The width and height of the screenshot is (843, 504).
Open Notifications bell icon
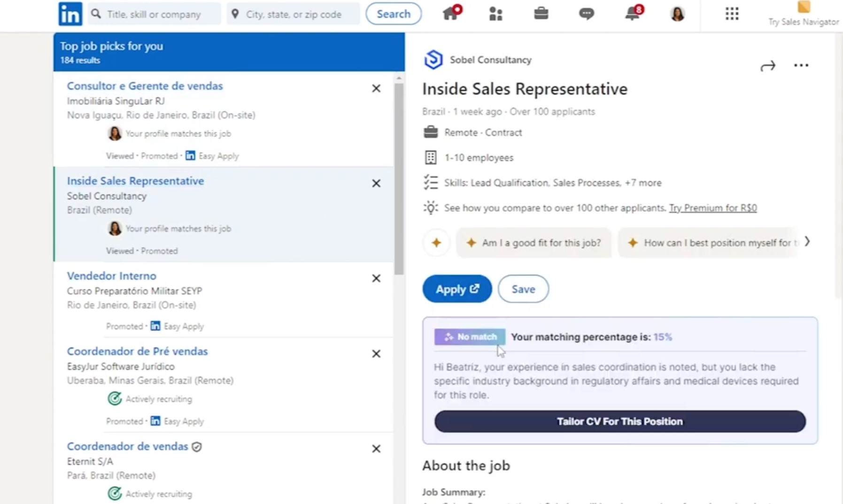[634, 13]
